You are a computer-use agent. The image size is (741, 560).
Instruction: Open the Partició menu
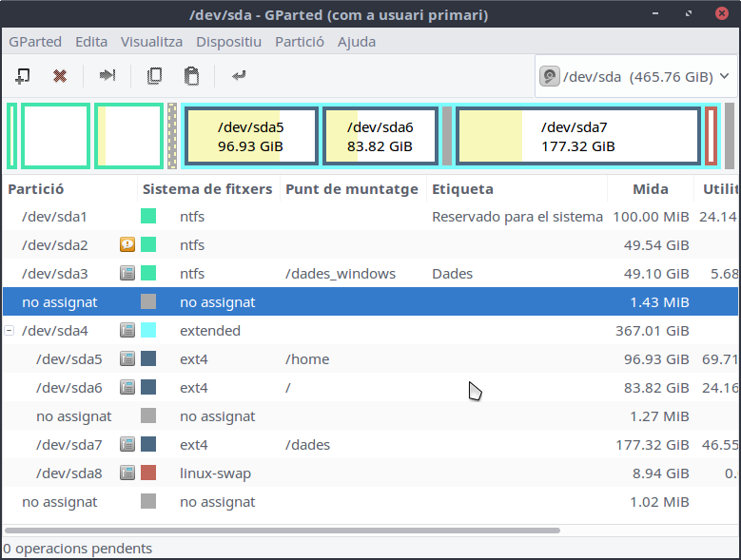coord(299,42)
